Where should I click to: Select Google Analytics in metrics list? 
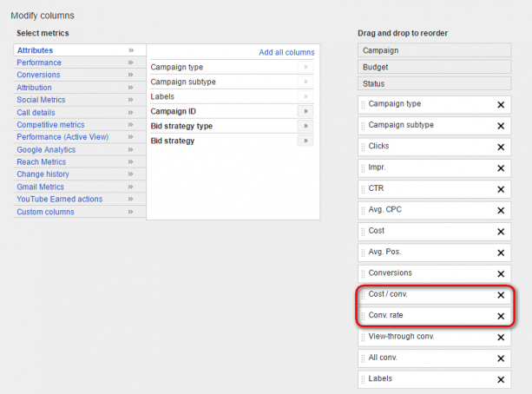tap(46, 150)
